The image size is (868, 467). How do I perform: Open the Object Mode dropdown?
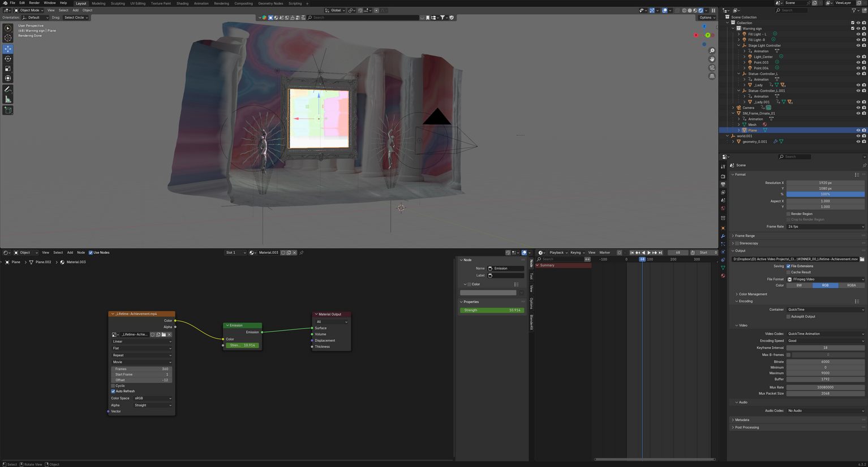29,10
